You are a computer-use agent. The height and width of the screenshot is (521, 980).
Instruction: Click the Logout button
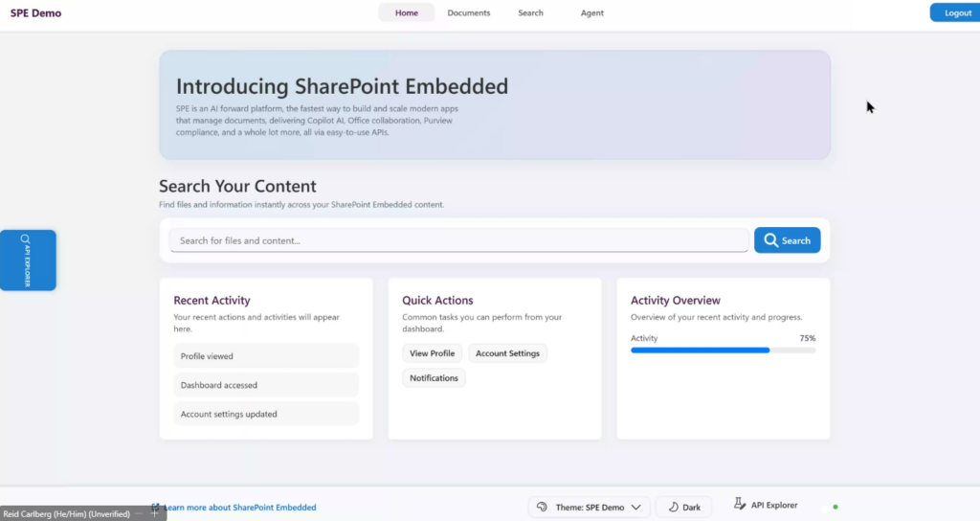click(x=957, y=12)
